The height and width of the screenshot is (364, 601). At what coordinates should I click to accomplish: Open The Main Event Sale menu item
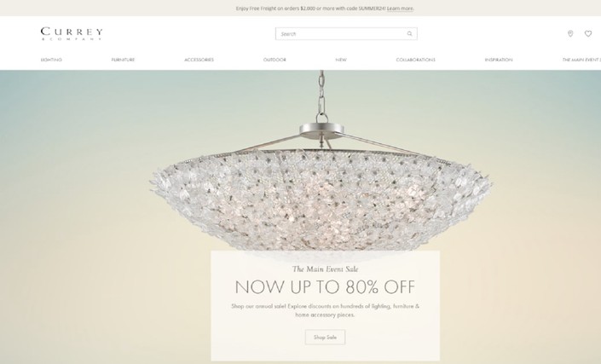[x=581, y=60]
